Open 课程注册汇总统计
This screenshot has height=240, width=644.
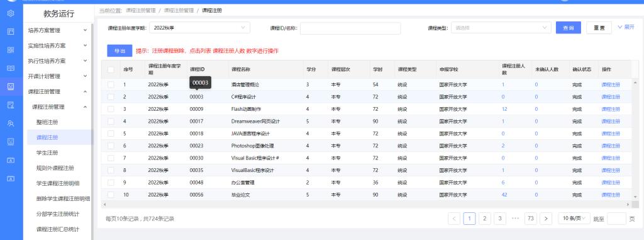pos(58,229)
